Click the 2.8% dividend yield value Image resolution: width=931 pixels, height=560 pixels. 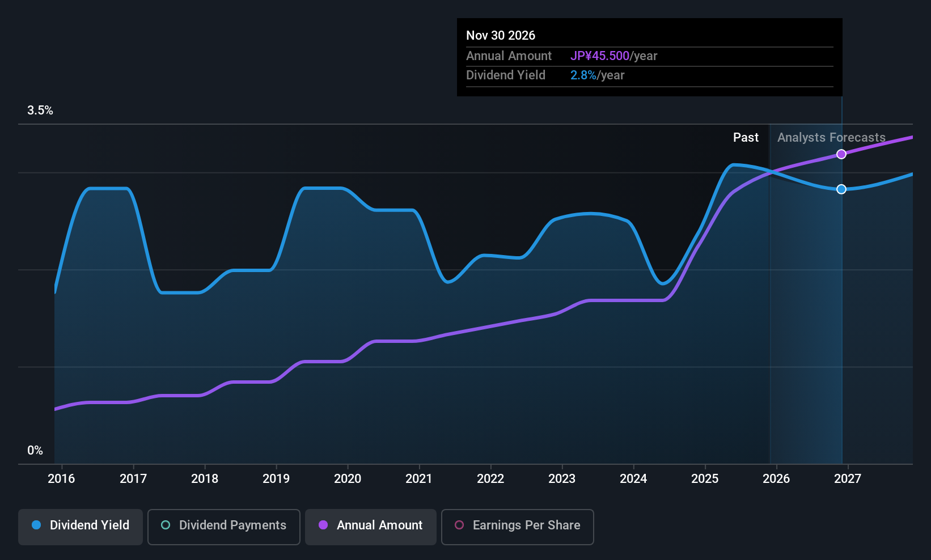click(583, 75)
